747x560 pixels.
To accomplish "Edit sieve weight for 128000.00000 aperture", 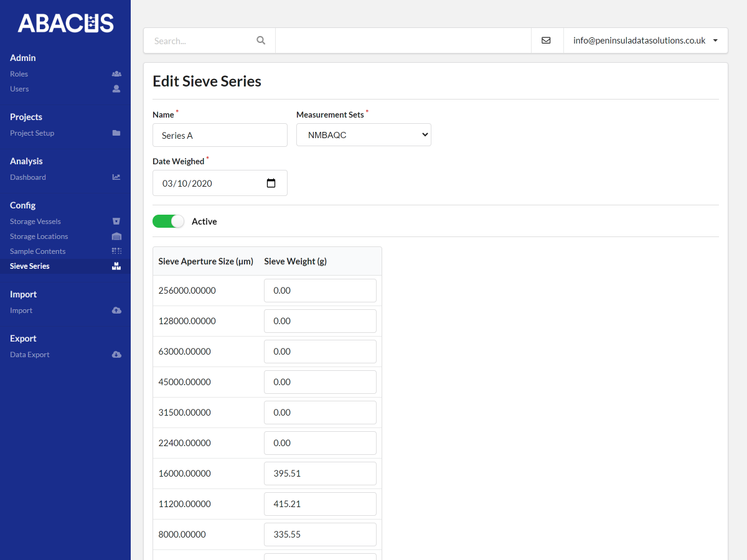I will point(320,321).
